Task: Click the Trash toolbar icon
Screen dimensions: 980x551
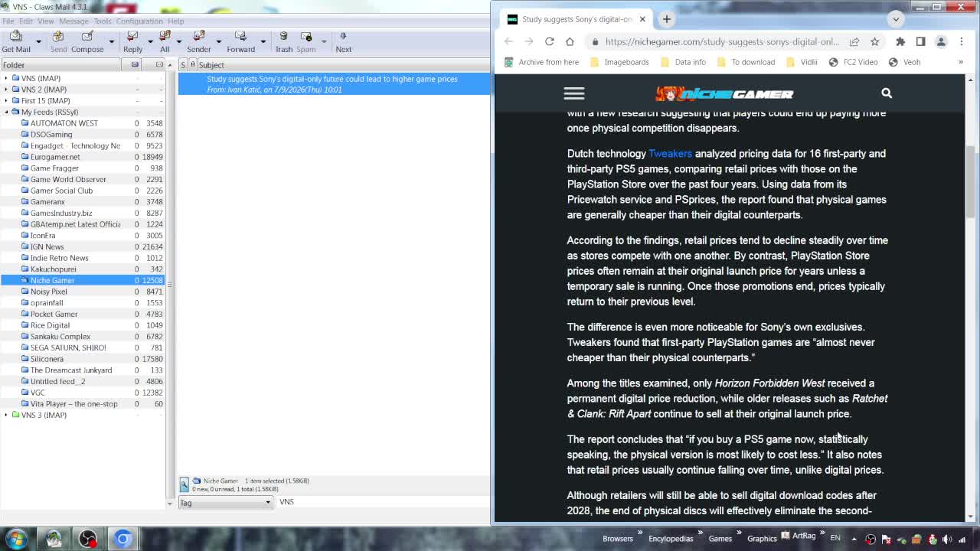Action: coord(283,41)
